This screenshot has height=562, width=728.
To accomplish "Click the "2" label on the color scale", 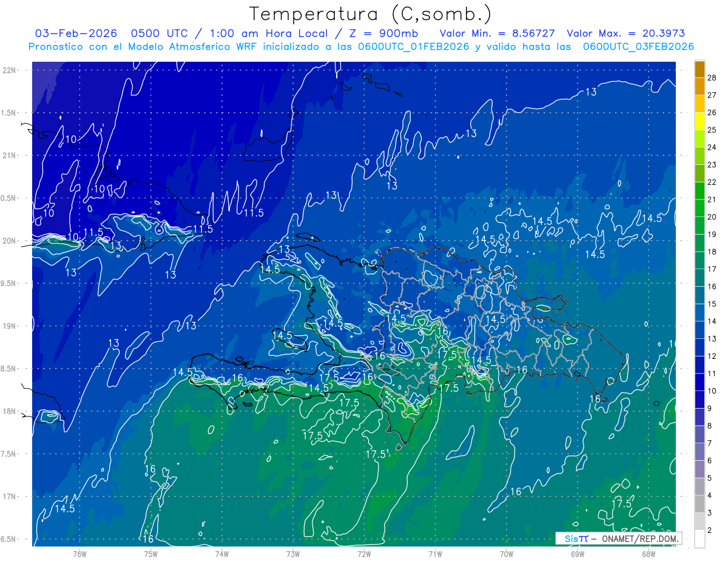I will point(710,530).
